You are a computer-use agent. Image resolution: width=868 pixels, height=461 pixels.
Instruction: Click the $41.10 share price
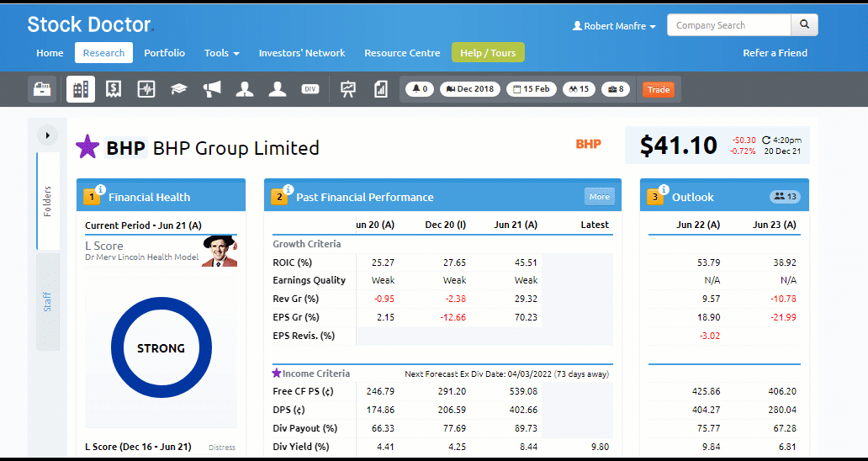[x=678, y=146]
